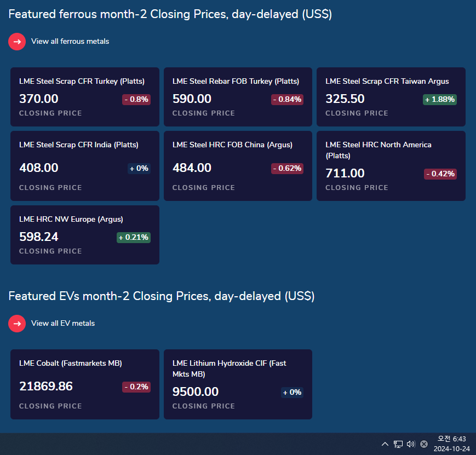Show hidden system tray icons chevron

[385, 444]
